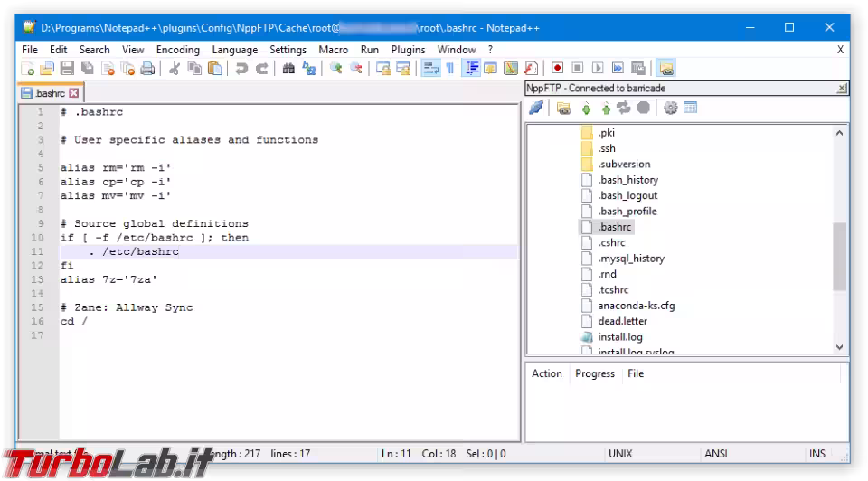Click the FTP tree scrollbar up arrow
The image size is (868, 481).
[839, 133]
